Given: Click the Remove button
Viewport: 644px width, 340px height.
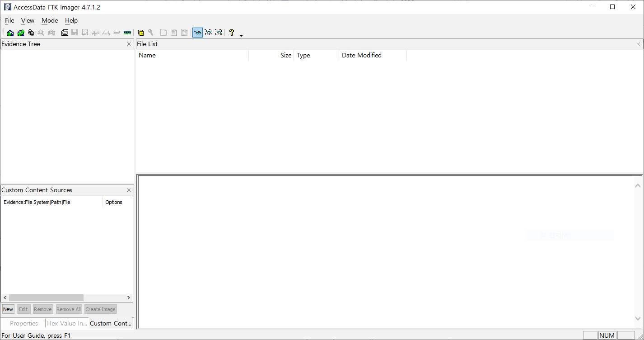Looking at the screenshot, I should (43, 309).
